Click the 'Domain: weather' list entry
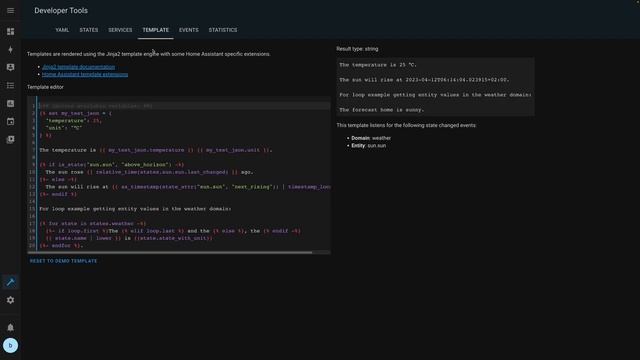 (x=371, y=138)
